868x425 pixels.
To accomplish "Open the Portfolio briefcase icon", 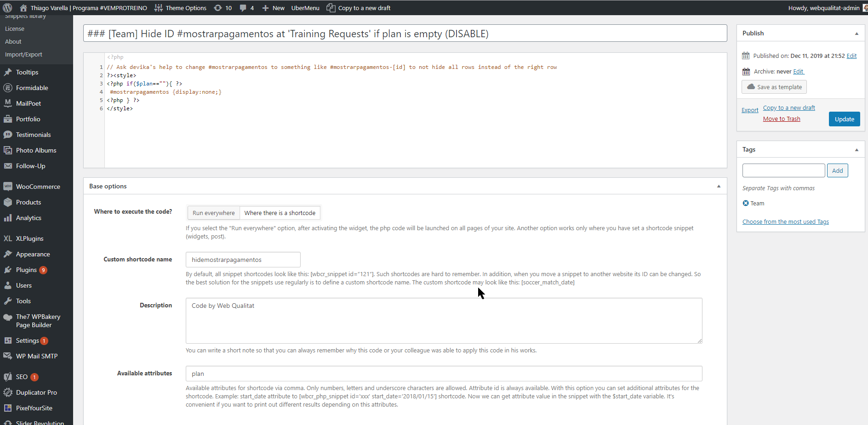I will 8,119.
